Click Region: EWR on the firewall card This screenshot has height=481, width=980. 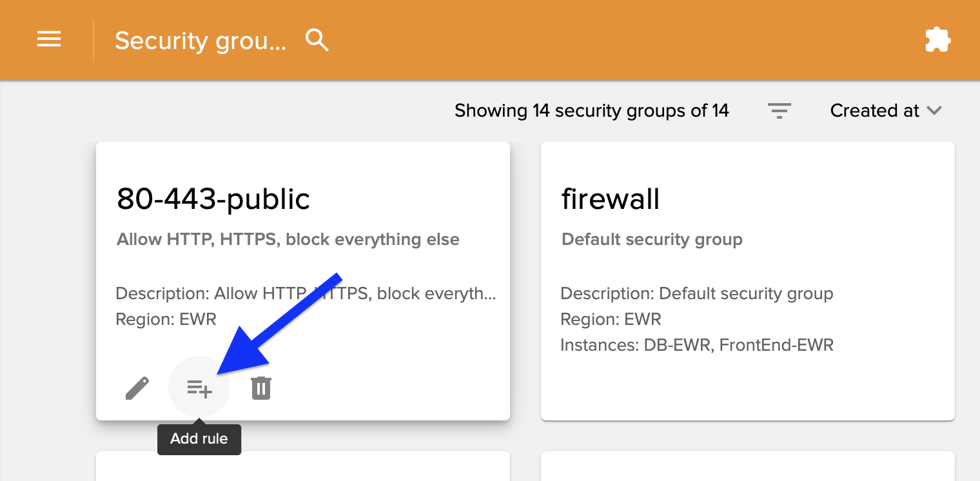click(611, 319)
